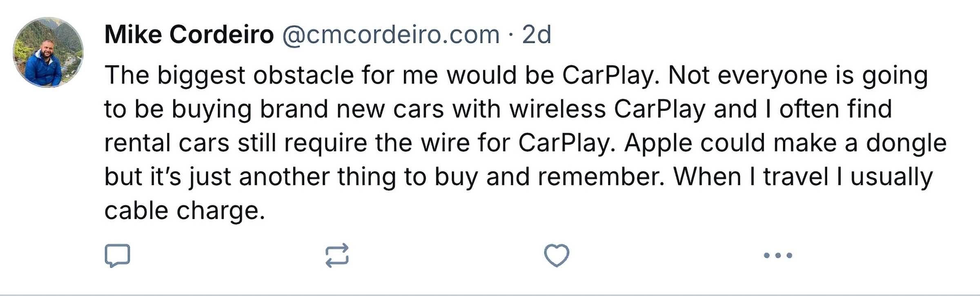980x296 pixels.
Task: Open Mike Cordeiro's profile picture
Action: 48,52
